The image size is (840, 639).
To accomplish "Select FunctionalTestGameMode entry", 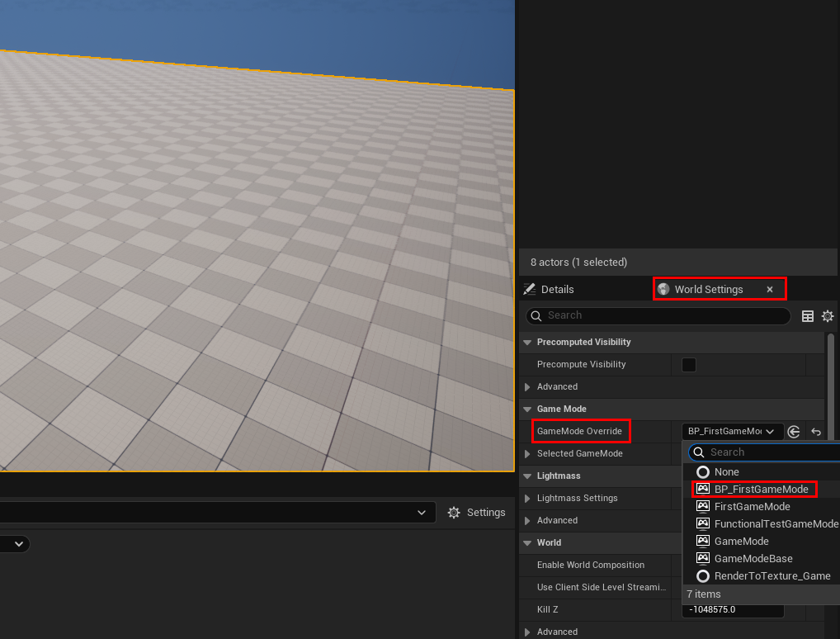I will [x=761, y=524].
